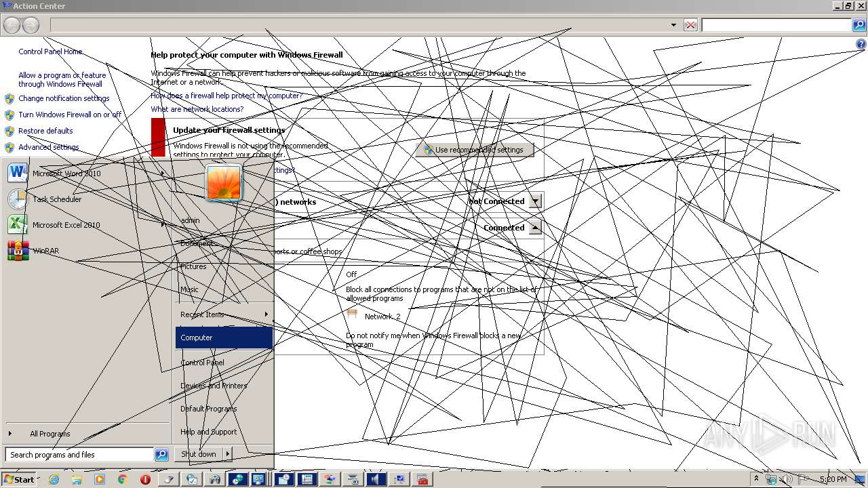Click the red toolbox taskbar icon
The width and height of the screenshot is (868, 488).
point(422,479)
